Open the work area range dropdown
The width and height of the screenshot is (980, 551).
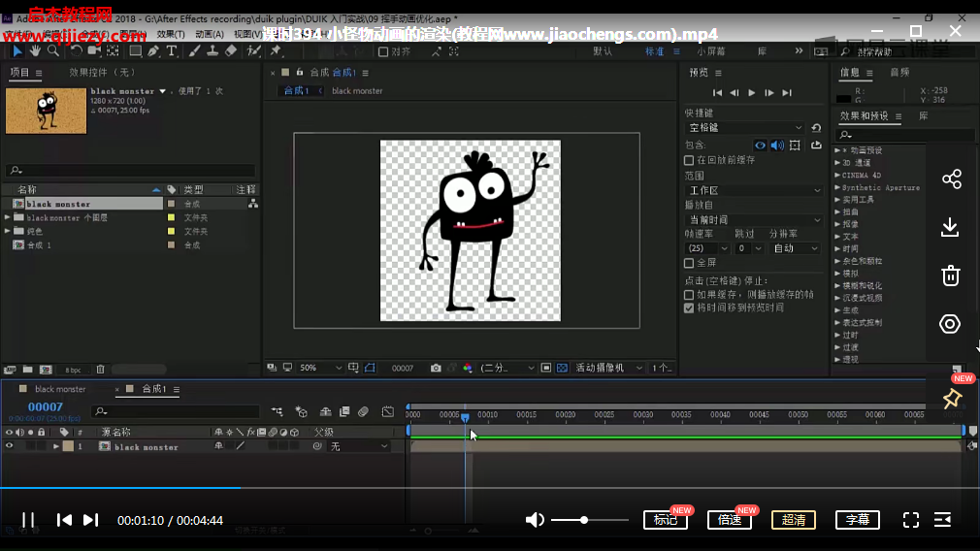[x=754, y=190]
